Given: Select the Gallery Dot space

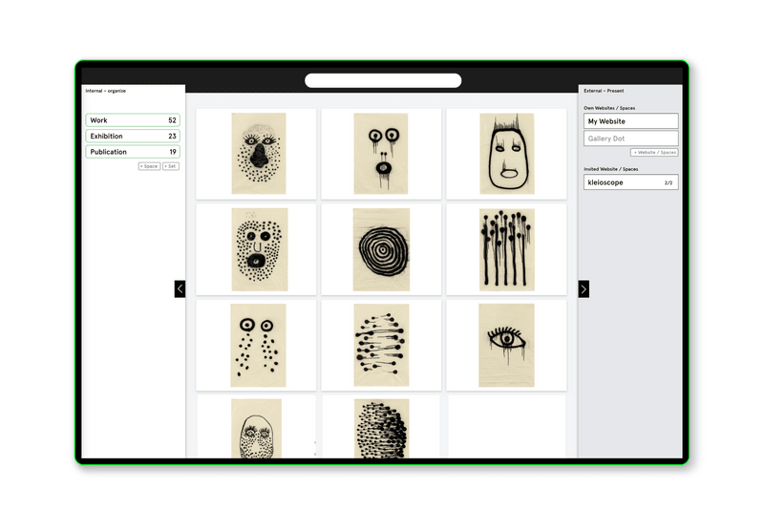Looking at the screenshot, I should coord(630,139).
